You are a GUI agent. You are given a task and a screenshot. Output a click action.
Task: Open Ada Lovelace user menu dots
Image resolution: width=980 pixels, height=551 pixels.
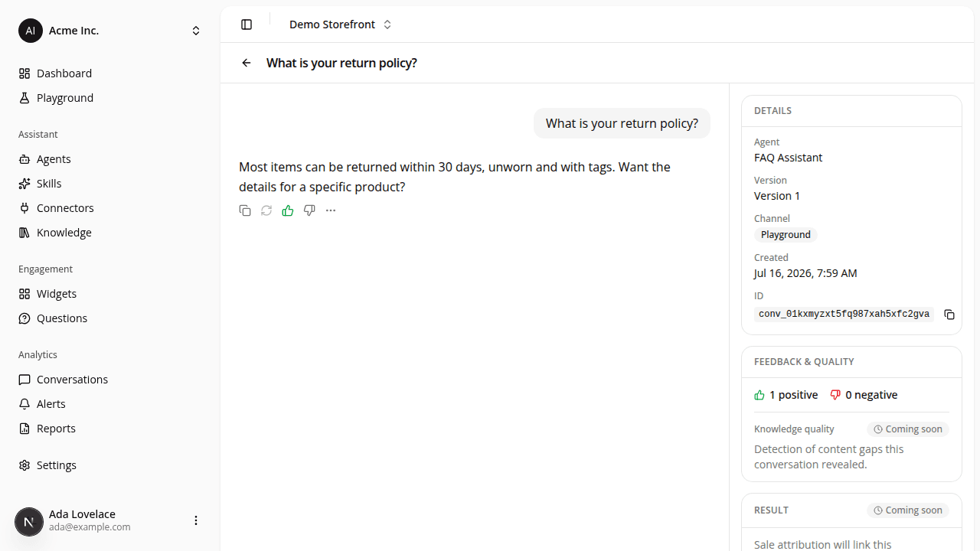pyautogui.click(x=196, y=520)
